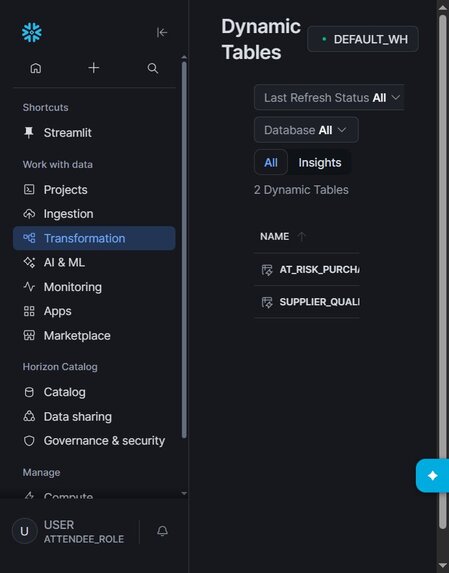
Task: Click AT_RISK_PURCH dynamic table icon
Action: point(267,270)
